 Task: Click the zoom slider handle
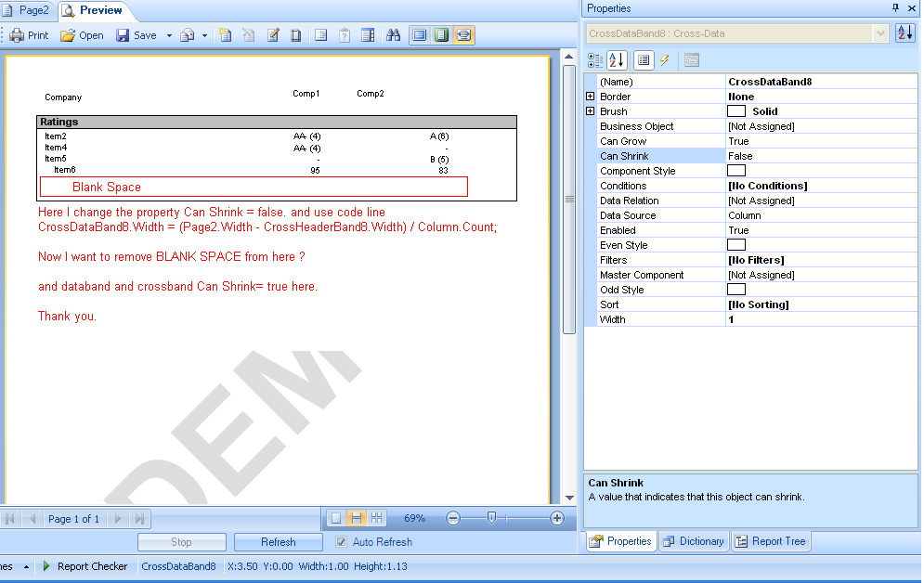(x=491, y=518)
